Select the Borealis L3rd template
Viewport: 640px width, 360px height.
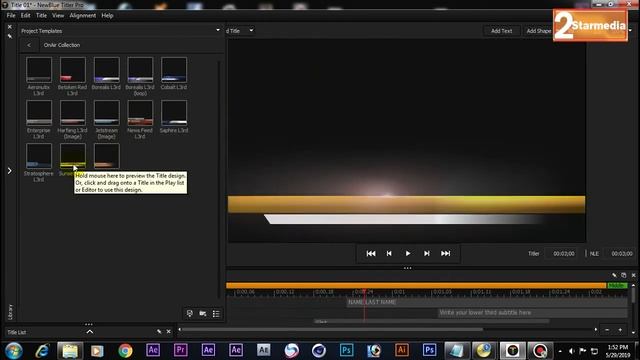tap(107, 70)
